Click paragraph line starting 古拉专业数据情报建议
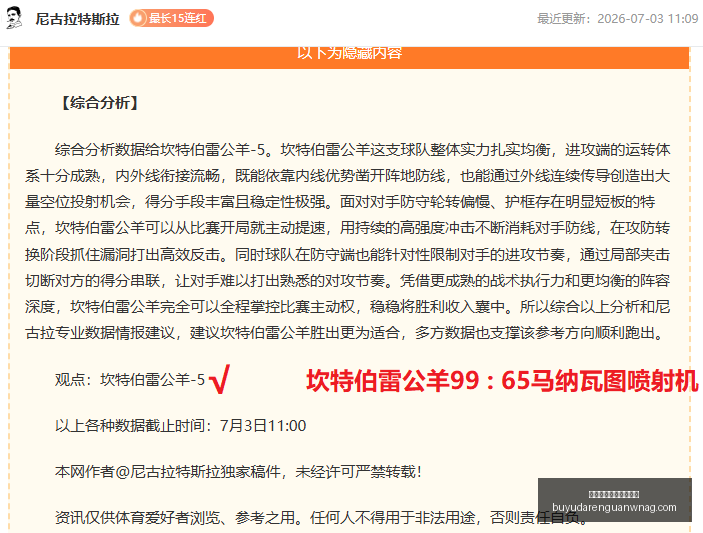This screenshot has height=533, width=703. tap(345, 333)
